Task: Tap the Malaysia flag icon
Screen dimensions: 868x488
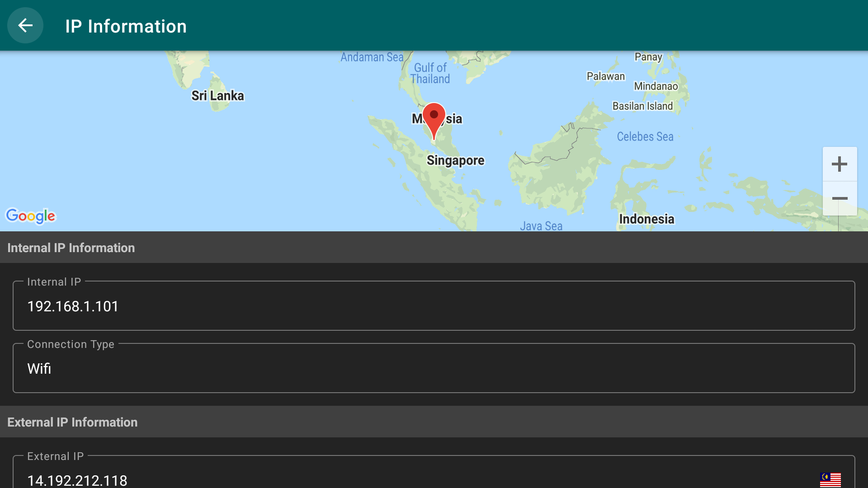Action: [830, 479]
